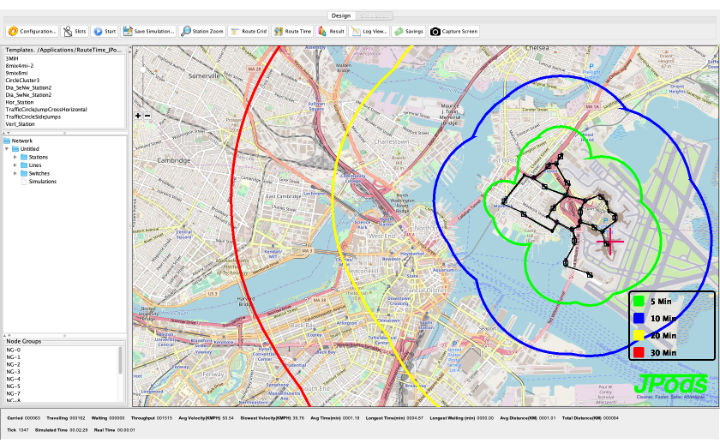Click the Slots toolbar button
The image size is (720, 440).
[74, 31]
